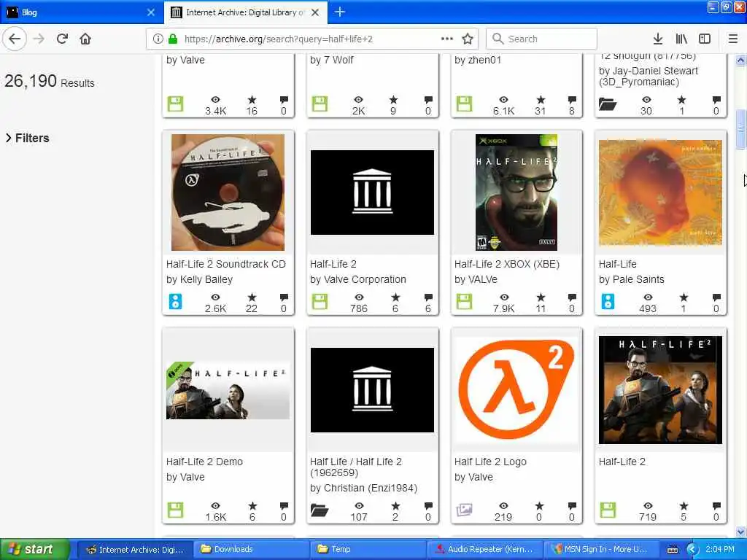Close the Blog tab
This screenshot has width=747, height=560.
(151, 12)
